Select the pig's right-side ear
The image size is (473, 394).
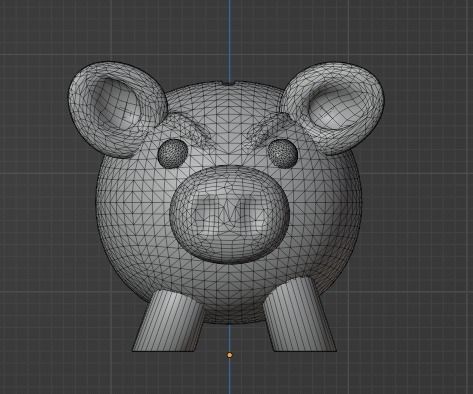[333, 108]
